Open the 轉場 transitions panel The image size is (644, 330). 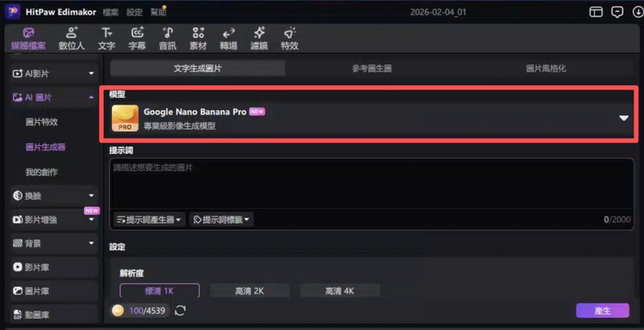tap(229, 39)
